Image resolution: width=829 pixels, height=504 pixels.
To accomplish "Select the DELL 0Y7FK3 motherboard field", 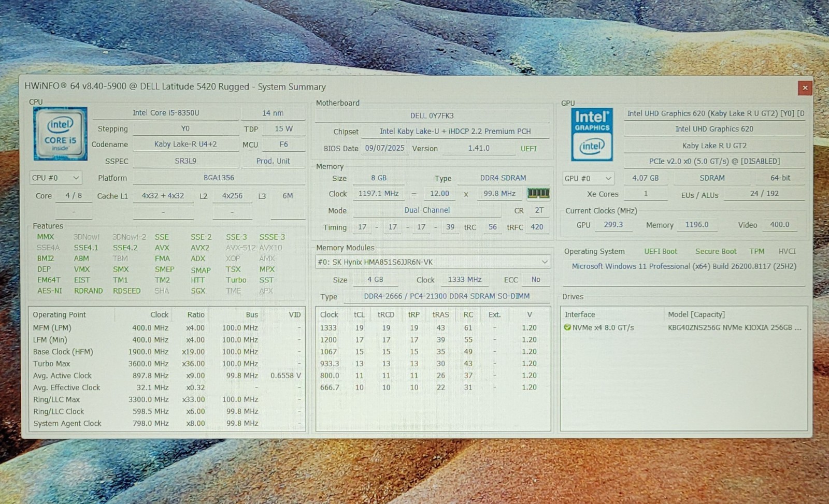I will point(432,116).
